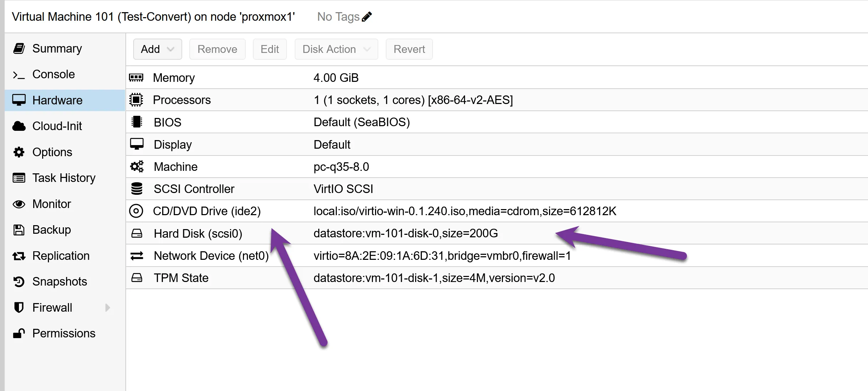Click the Processors CPU icon
868x391 pixels.
click(x=136, y=100)
